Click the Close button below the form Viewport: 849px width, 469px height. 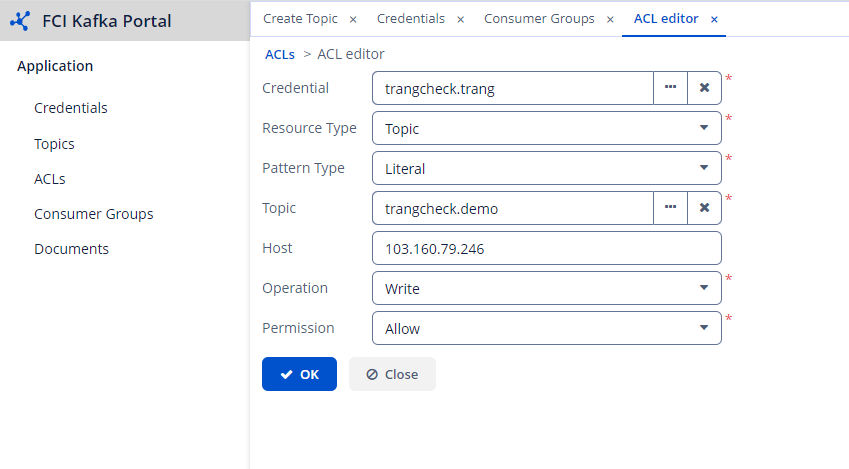pos(392,374)
